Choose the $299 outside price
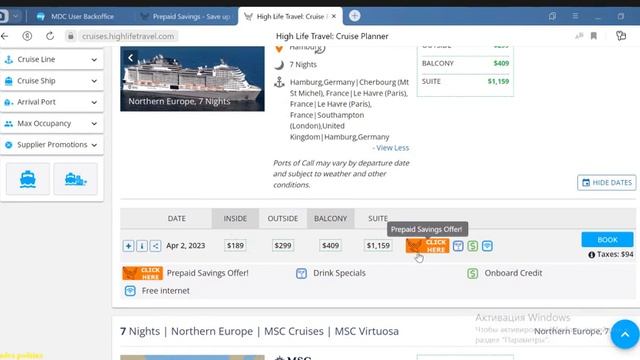This screenshot has width=640, height=360. [x=283, y=245]
